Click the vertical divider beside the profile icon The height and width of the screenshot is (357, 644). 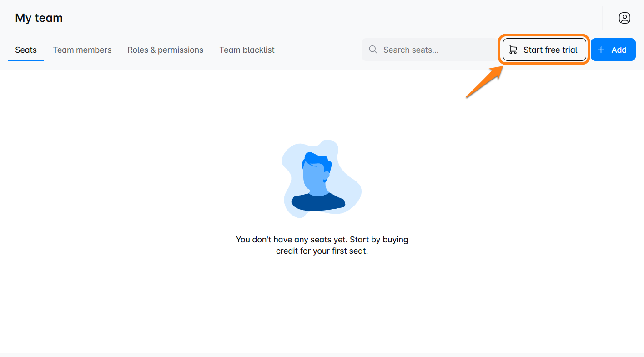pos(602,18)
